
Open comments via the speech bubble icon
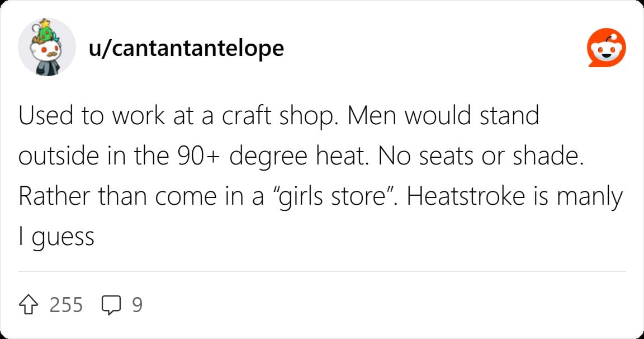[x=111, y=305]
